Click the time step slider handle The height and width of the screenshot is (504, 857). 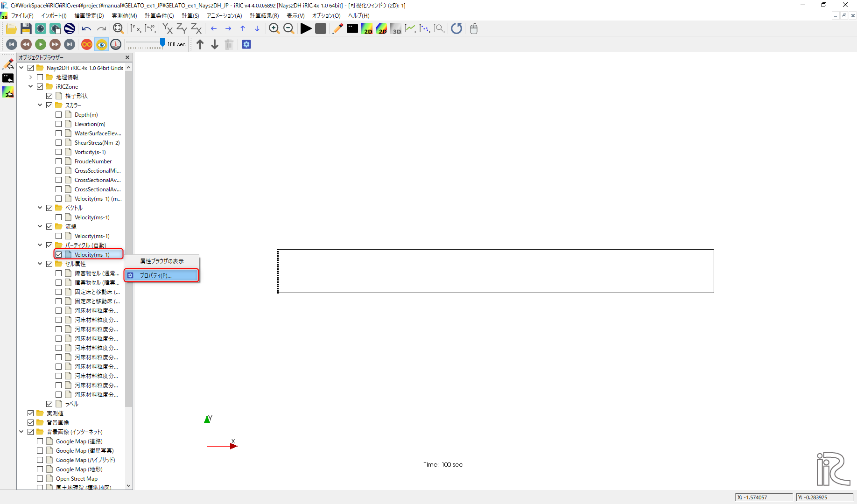coord(162,43)
